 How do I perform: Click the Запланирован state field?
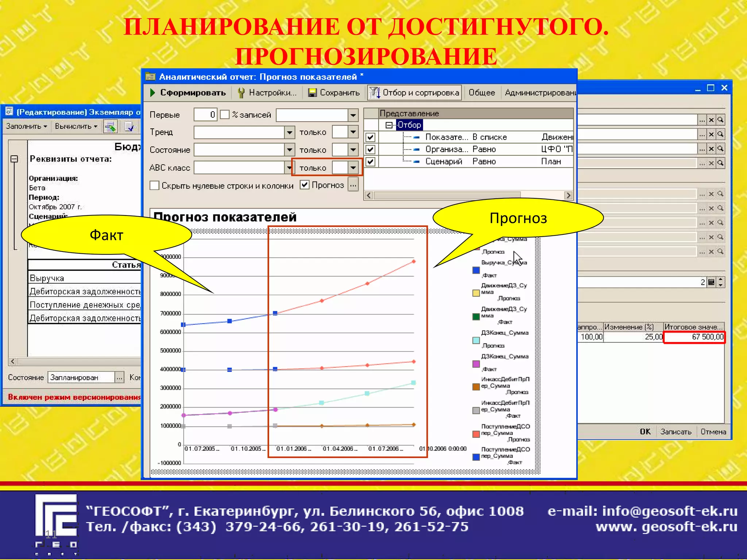pos(82,377)
